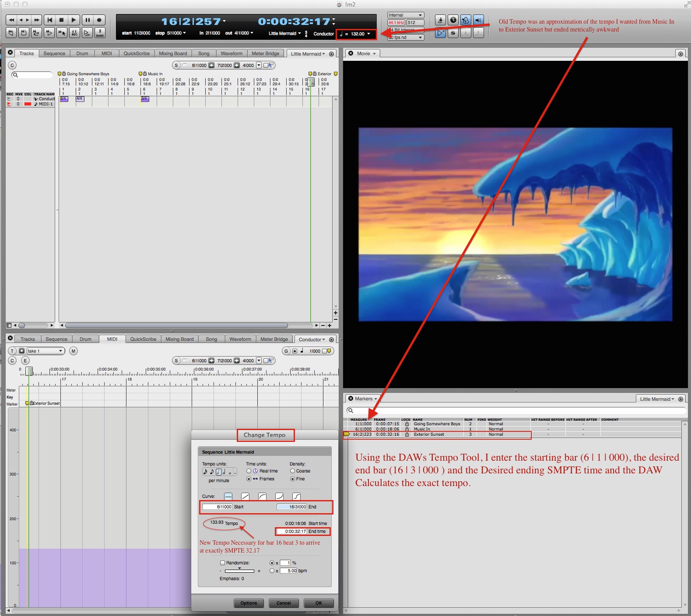Select the exponential tempo curve

280,496
